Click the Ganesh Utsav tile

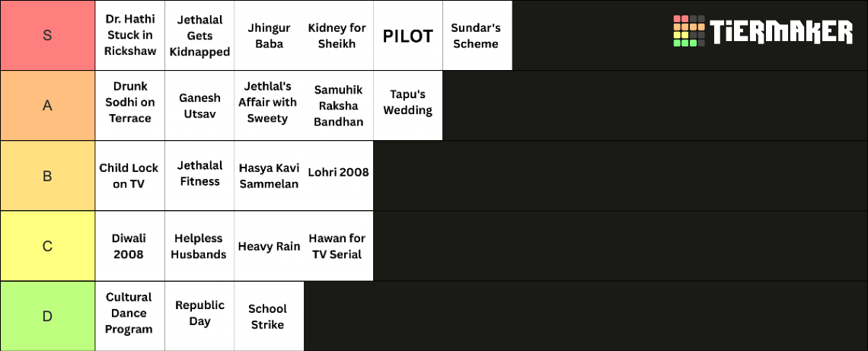pyautogui.click(x=199, y=106)
